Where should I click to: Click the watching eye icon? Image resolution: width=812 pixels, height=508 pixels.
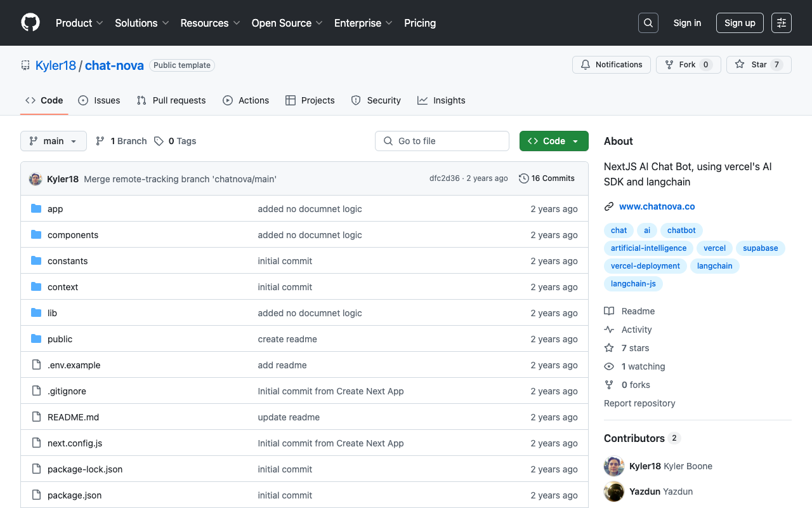609,366
